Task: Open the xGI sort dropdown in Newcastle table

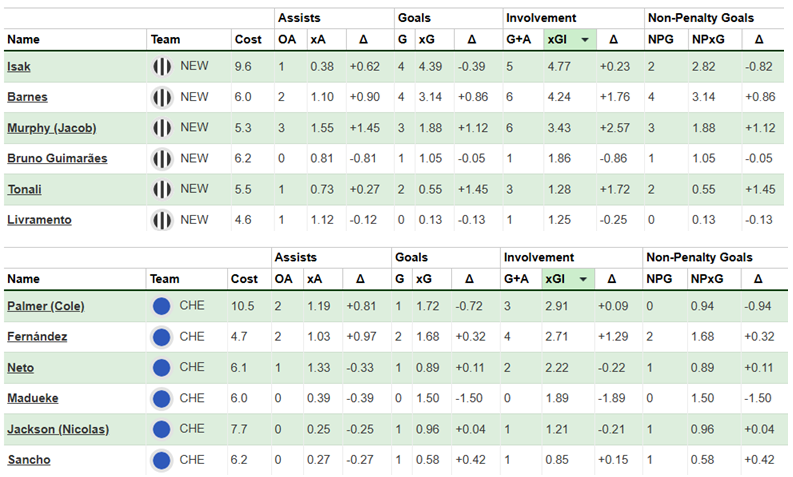Action: pyautogui.click(x=584, y=39)
